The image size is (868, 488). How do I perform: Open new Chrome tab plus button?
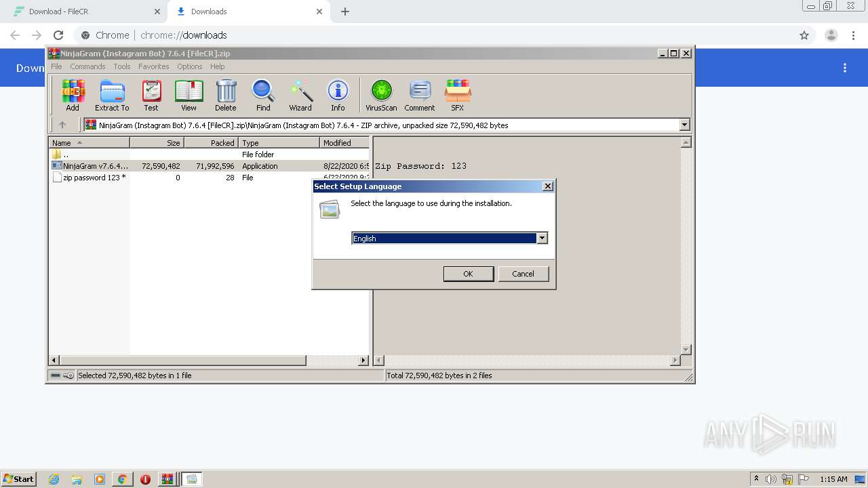(x=345, y=12)
